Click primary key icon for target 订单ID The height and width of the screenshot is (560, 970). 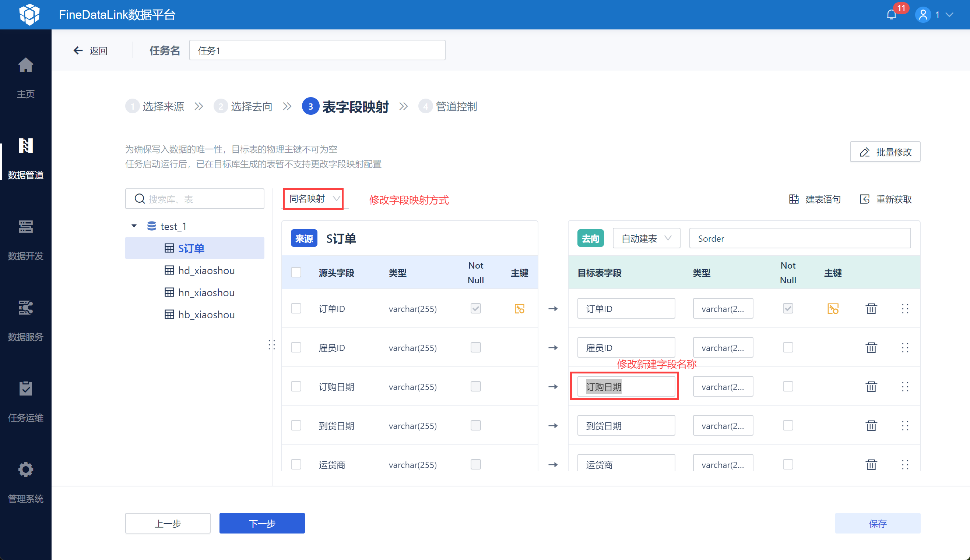tap(833, 308)
